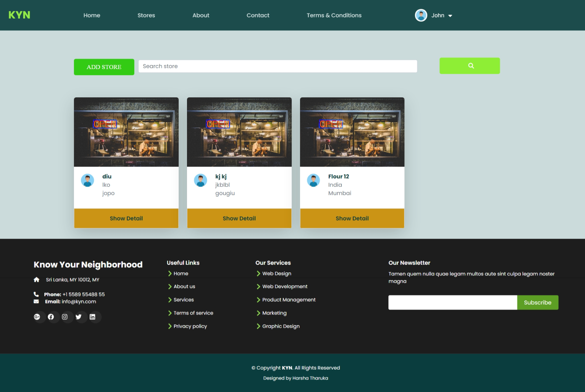
Task: Click the Flour 12 store thumbnail image
Action: [x=352, y=132]
